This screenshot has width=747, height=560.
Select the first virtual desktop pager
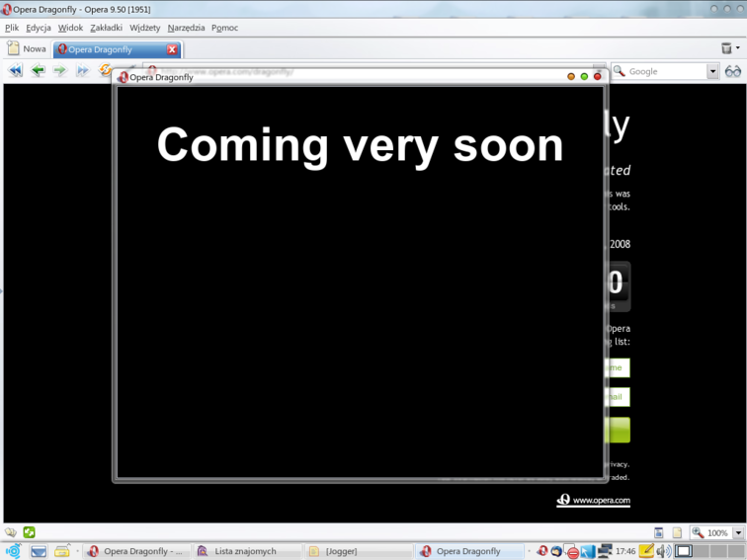pos(683,551)
